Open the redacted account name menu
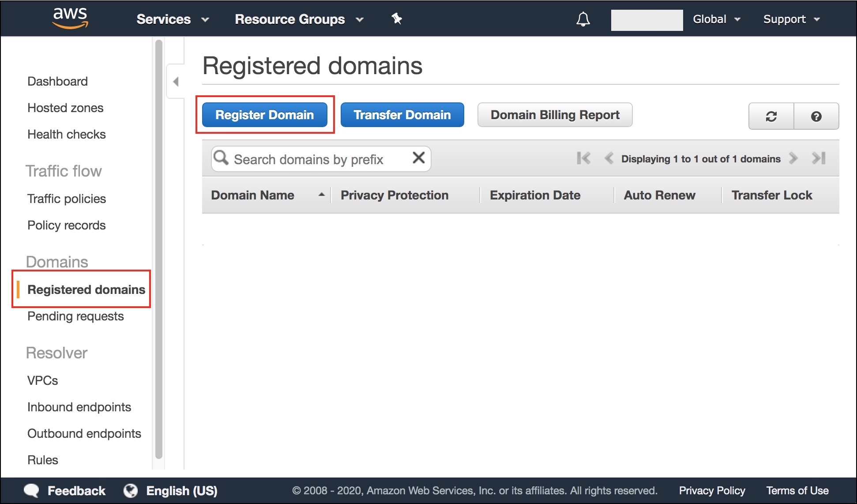 point(647,20)
